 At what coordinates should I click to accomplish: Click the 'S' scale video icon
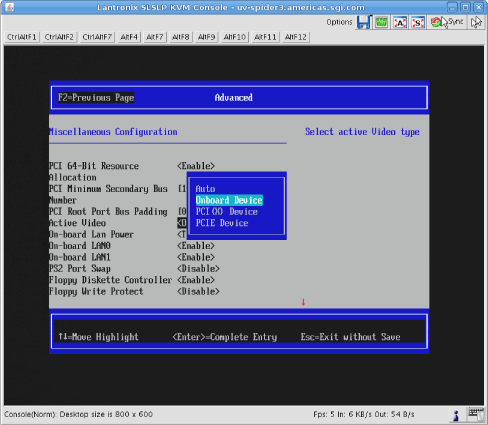point(418,22)
